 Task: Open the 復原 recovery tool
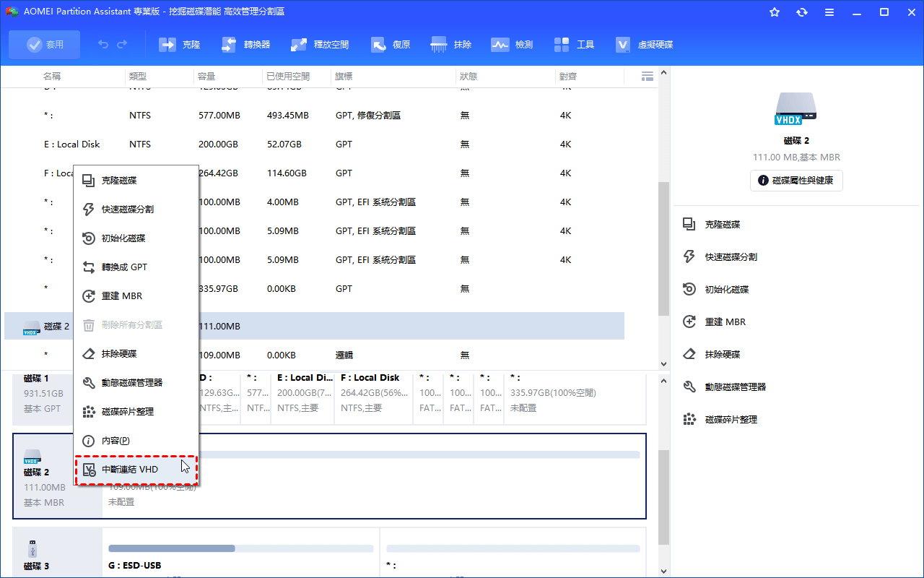391,45
